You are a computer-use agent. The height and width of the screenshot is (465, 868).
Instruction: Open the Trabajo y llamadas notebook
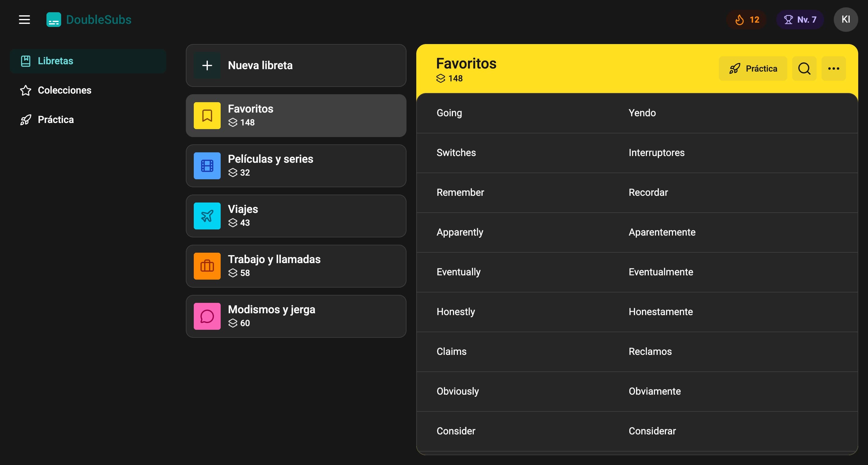point(296,266)
